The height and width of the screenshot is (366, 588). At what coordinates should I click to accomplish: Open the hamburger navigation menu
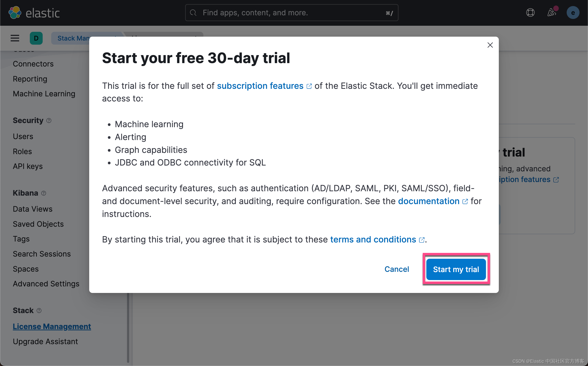pyautogui.click(x=15, y=38)
